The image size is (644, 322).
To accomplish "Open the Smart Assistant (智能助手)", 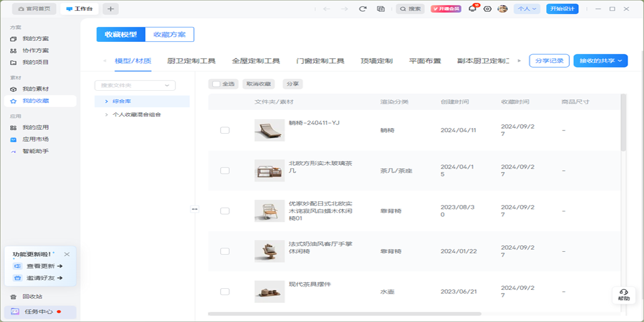I will pos(35,151).
